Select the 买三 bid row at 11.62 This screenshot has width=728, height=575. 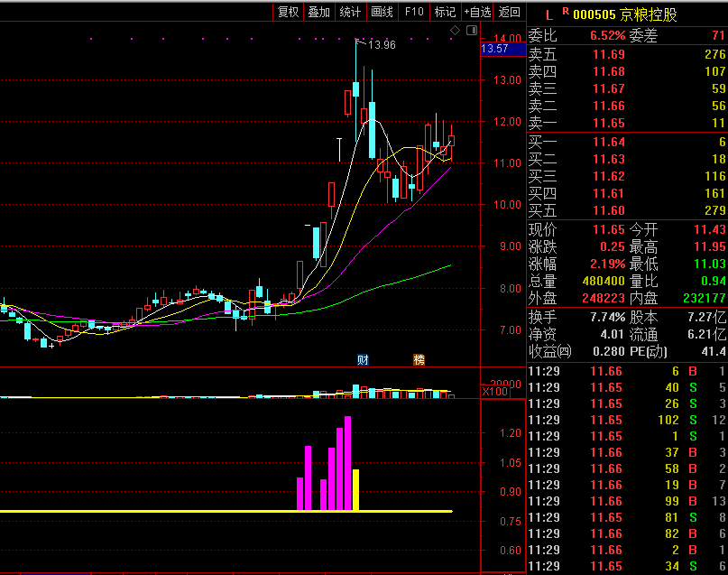[x=627, y=177]
